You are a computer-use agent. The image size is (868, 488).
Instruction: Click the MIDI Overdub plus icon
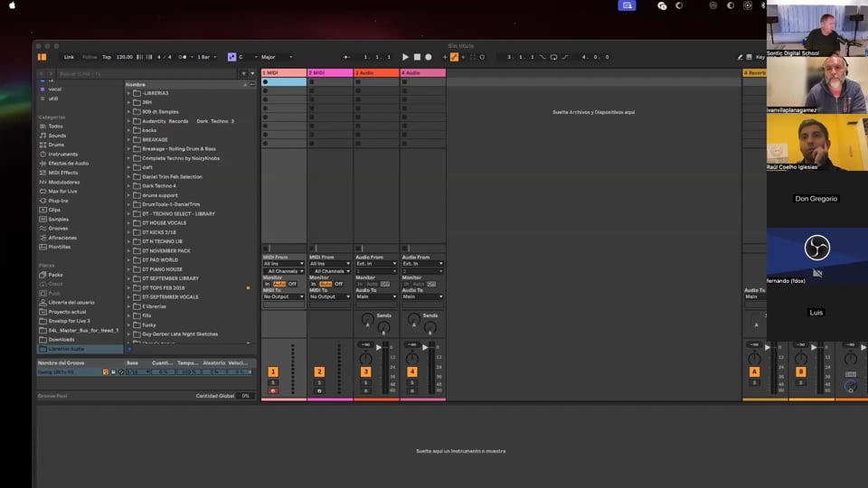coord(445,57)
